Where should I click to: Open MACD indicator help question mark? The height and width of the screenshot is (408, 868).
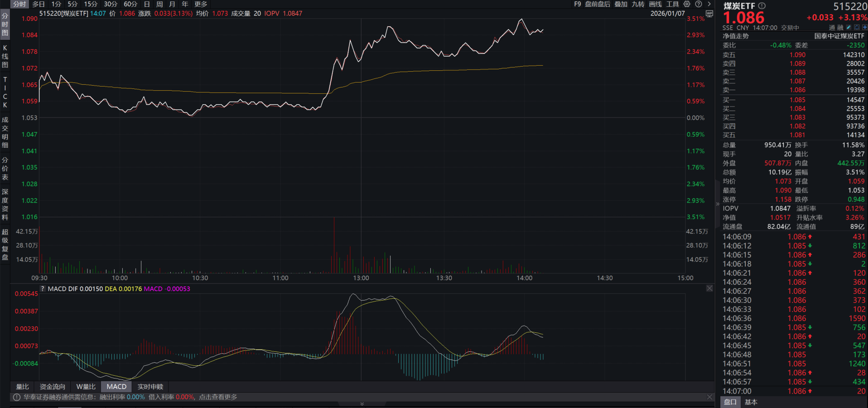[x=43, y=289]
